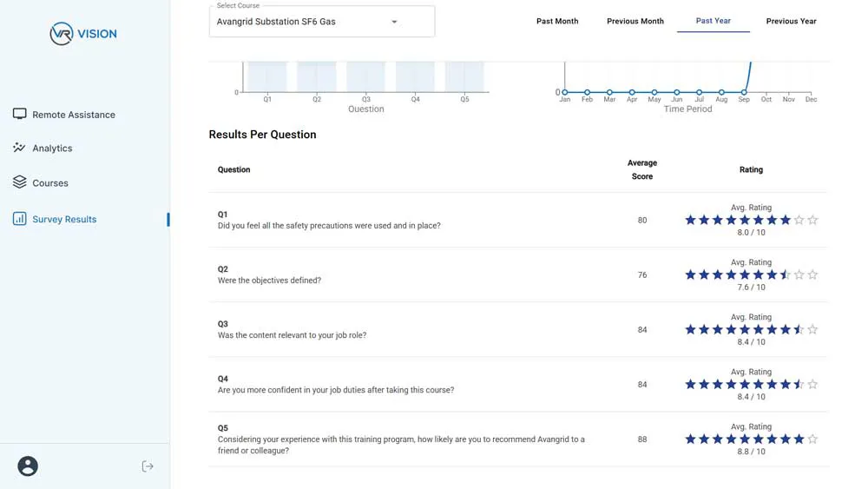This screenshot has width=868, height=489.
Task: Switch to the Previous Month tab
Action: pyautogui.click(x=635, y=21)
